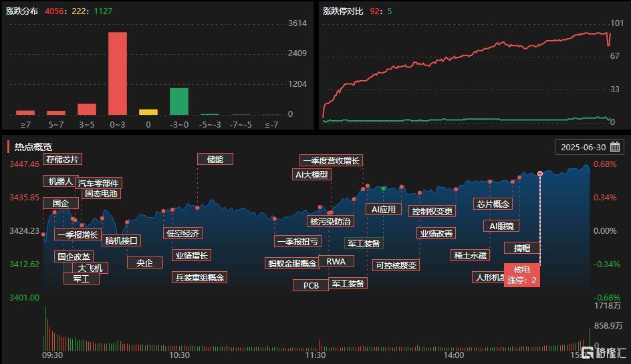Viewport: 631px width, 364px height.
Task: Click the 2025-06-30 date field
Action: coord(589,147)
